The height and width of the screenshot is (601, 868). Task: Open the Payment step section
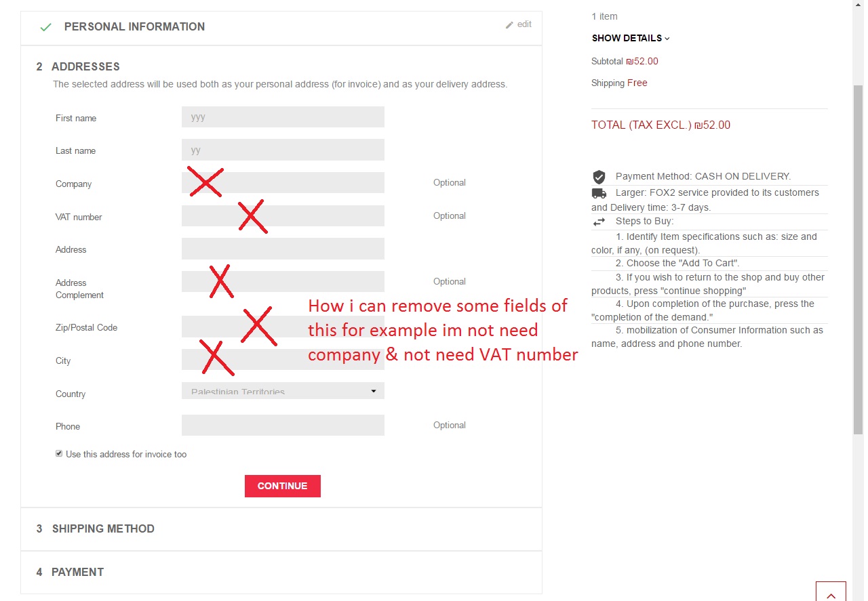(77, 573)
